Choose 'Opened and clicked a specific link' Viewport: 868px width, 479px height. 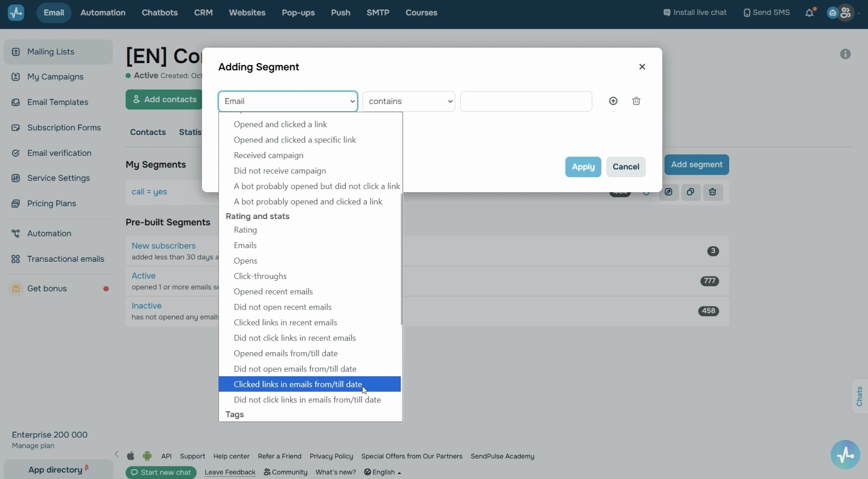[x=310, y=140]
